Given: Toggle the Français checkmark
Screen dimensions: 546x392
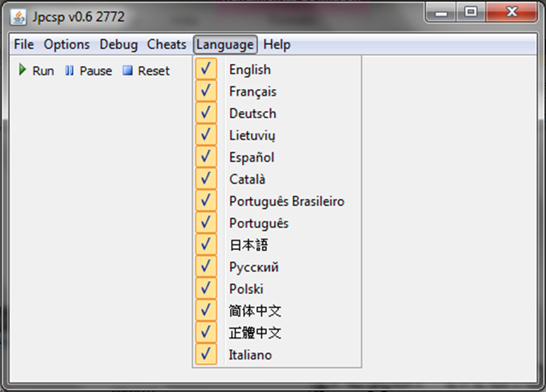Looking at the screenshot, I should (206, 91).
